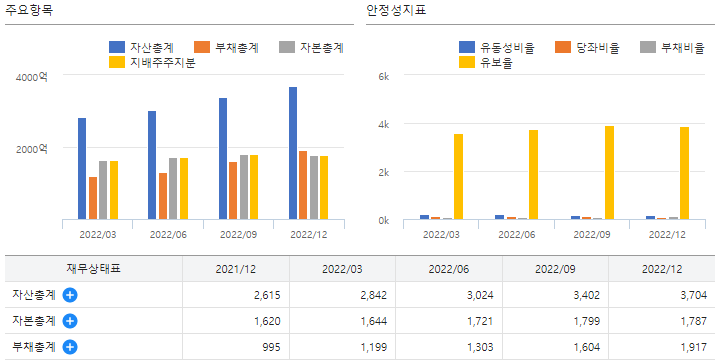Click the 2021/12 column header
Viewport: 715px width, 363px height.
pos(236,269)
